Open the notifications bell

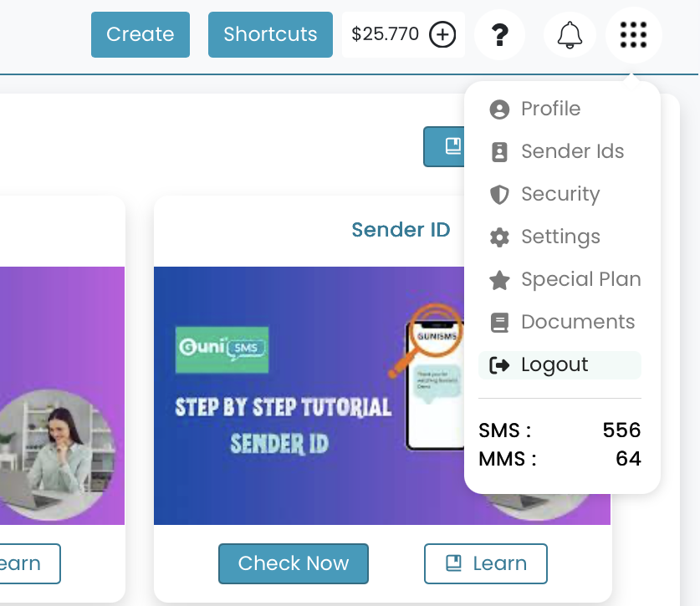point(570,35)
